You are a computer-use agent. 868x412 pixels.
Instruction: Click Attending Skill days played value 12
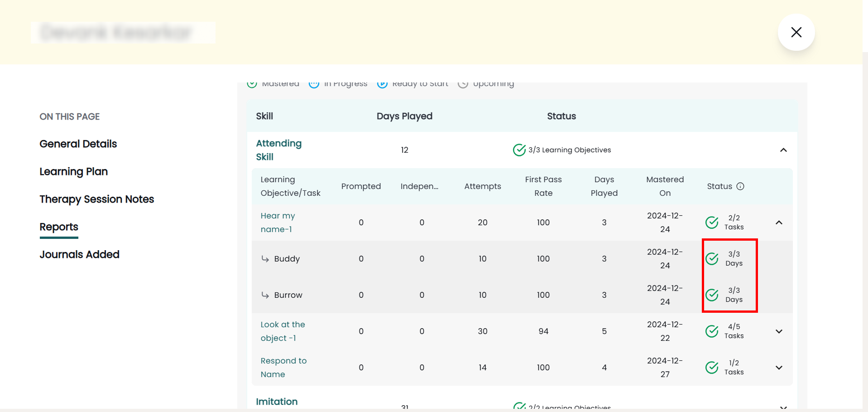(x=404, y=150)
